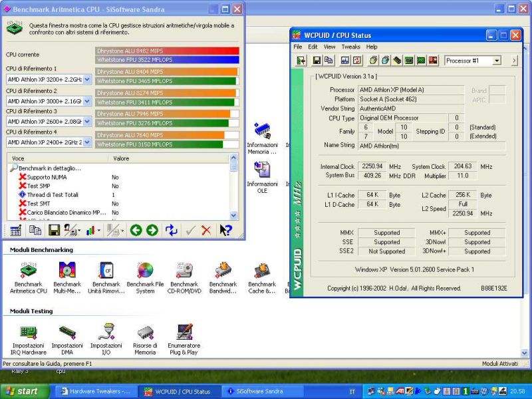Click the copy icon in Sandra benchmark toolbar

click(35, 230)
